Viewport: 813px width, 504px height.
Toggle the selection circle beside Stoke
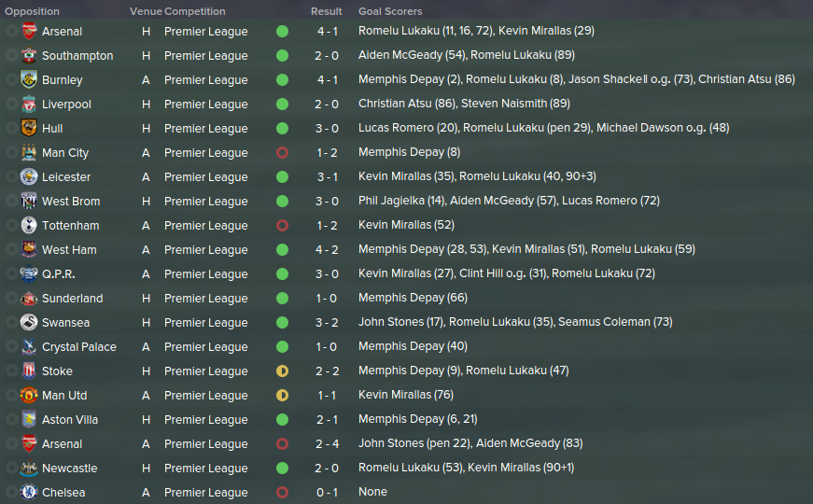(11, 371)
